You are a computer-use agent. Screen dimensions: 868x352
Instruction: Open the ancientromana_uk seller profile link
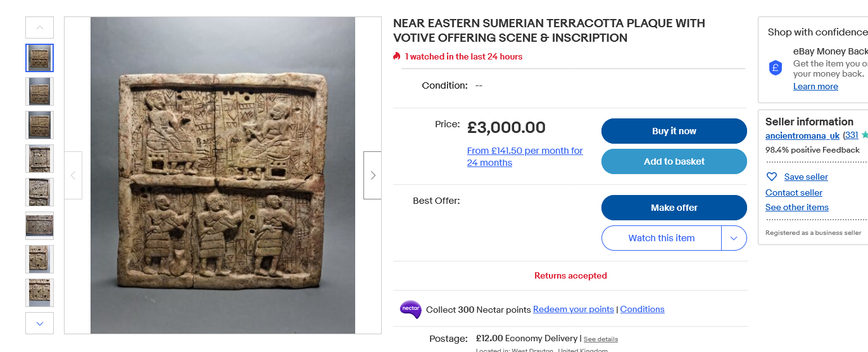click(x=802, y=135)
